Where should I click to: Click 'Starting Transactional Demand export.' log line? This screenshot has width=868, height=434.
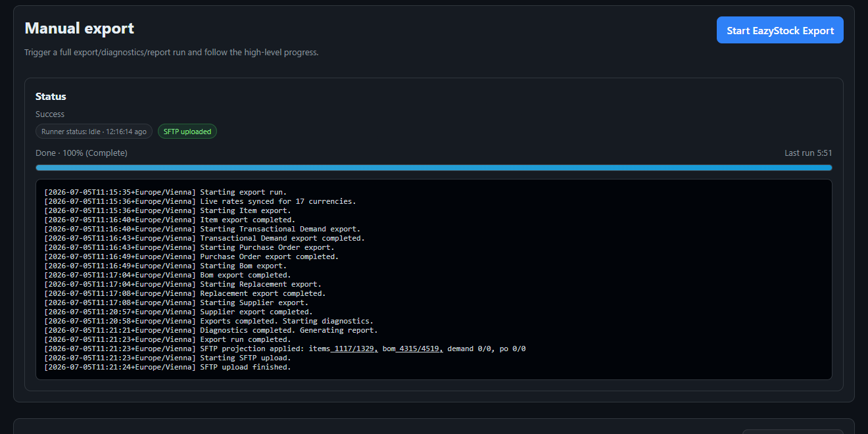point(203,229)
